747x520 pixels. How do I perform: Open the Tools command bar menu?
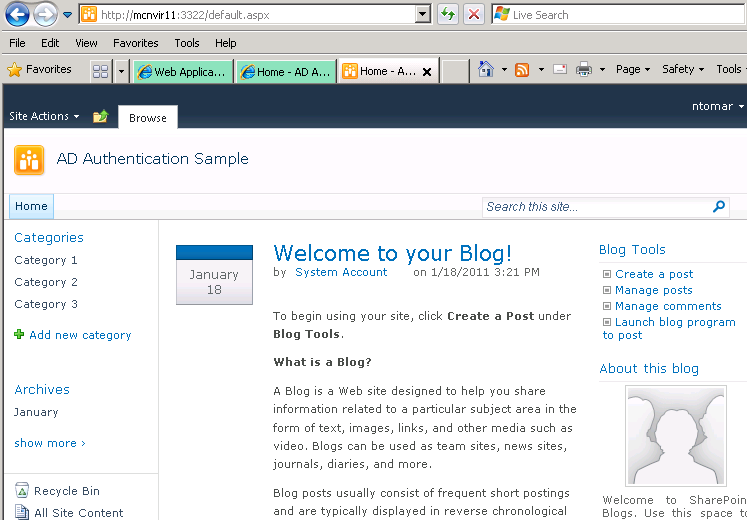[730, 70]
